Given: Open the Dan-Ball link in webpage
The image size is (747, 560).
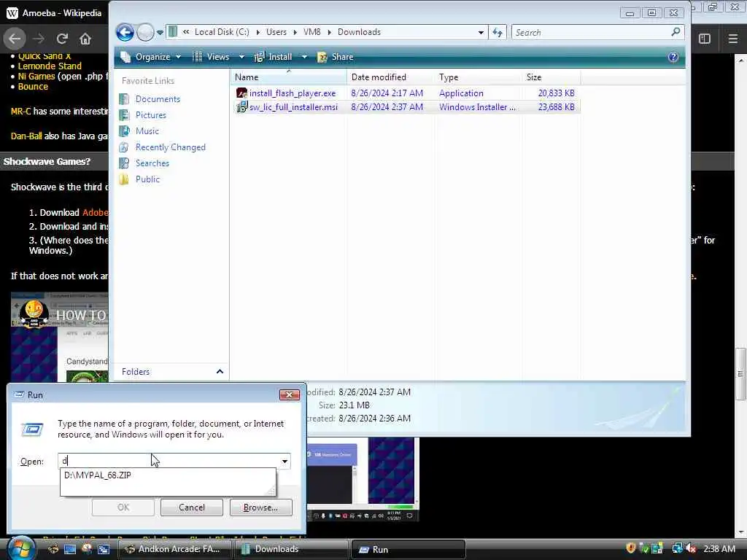Looking at the screenshot, I should point(26,136).
